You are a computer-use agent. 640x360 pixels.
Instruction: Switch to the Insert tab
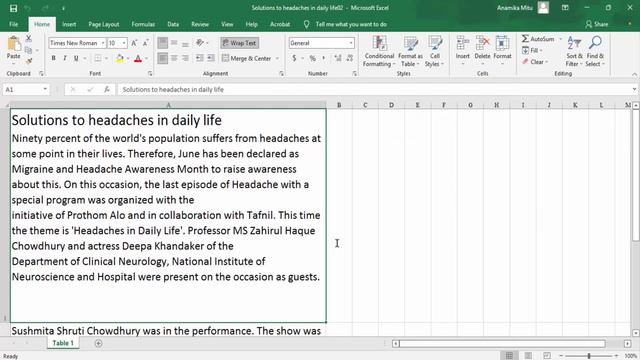(69, 24)
